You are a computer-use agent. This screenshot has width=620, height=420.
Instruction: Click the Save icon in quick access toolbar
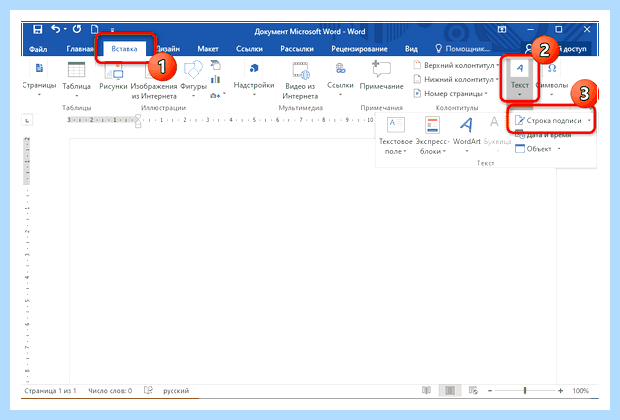coord(38,29)
